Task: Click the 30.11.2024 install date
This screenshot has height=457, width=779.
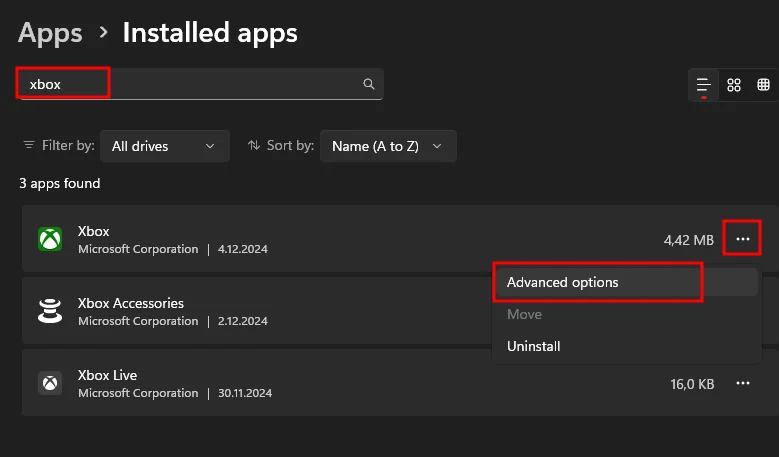Action: [245, 393]
